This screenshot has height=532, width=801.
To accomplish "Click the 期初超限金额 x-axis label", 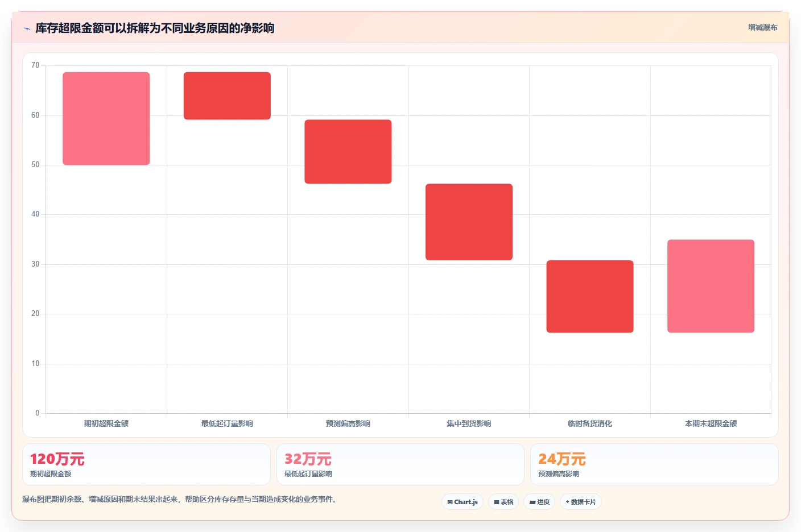I will click(106, 423).
